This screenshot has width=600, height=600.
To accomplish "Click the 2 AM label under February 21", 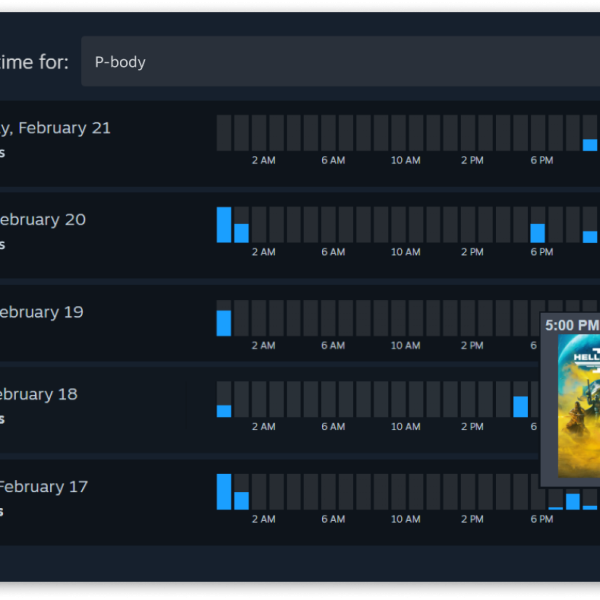I will (264, 160).
